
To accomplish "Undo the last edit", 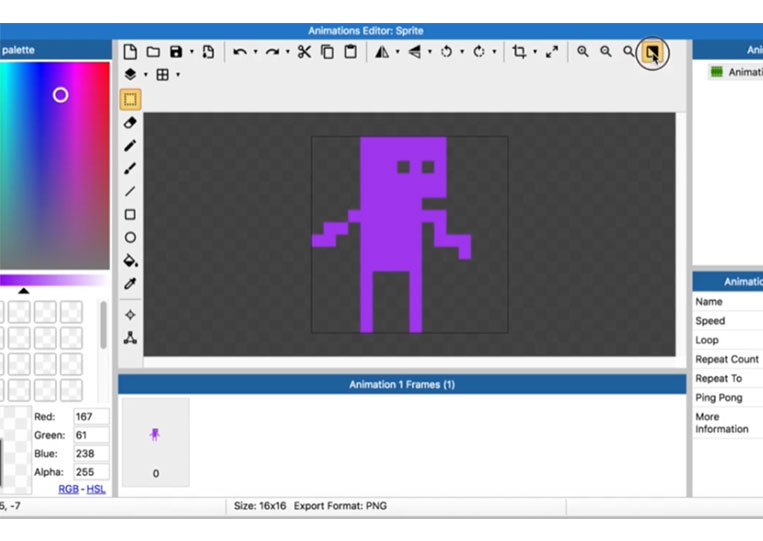I will pos(239,52).
